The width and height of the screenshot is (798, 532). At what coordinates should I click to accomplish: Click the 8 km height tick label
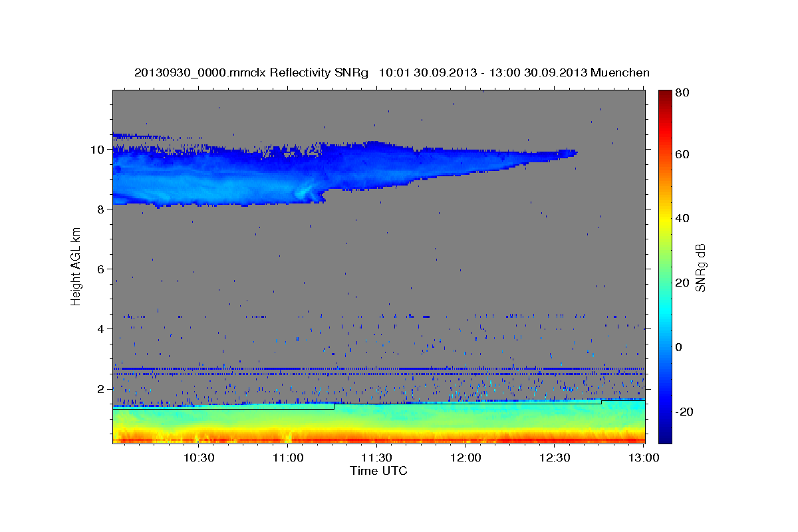click(x=100, y=209)
